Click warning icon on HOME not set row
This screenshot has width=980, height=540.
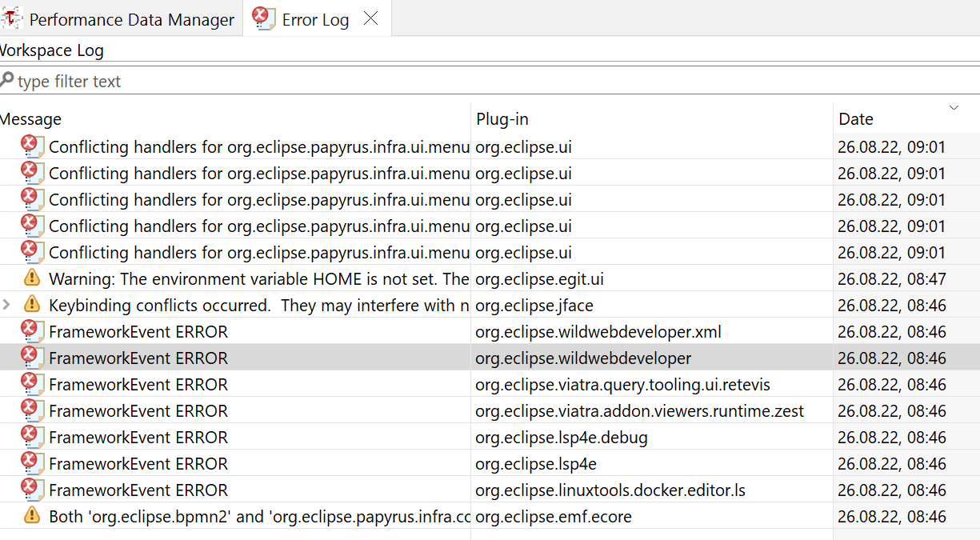32,278
